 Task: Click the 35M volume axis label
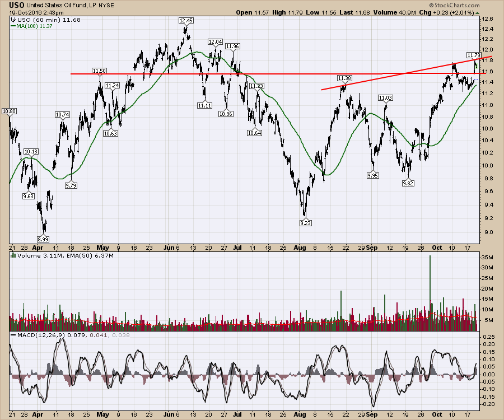point(487,257)
